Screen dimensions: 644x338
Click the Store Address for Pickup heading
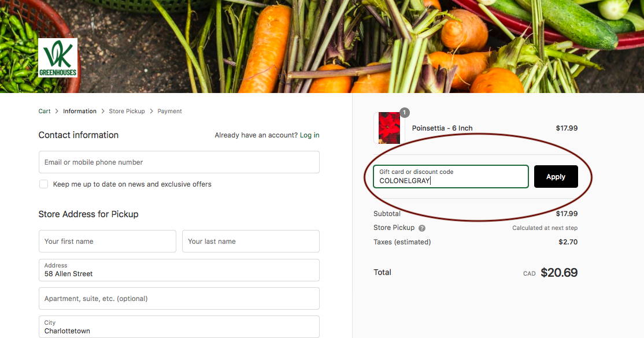pos(88,214)
